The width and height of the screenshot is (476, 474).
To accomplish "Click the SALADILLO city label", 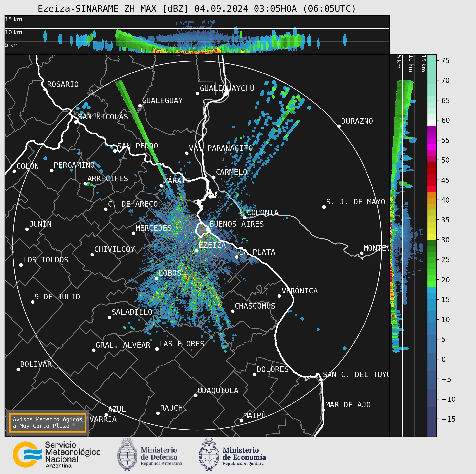I will (132, 312).
